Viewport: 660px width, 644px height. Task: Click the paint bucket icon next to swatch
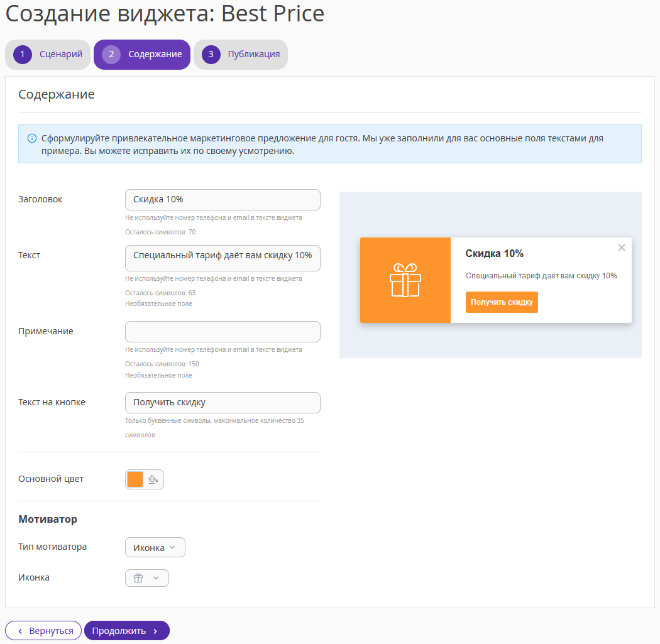[153, 479]
